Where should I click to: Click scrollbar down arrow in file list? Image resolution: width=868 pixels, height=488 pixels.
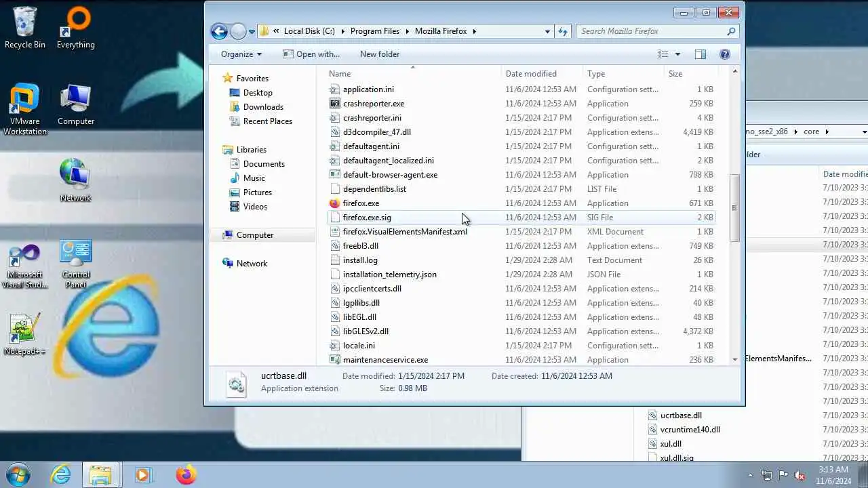734,359
